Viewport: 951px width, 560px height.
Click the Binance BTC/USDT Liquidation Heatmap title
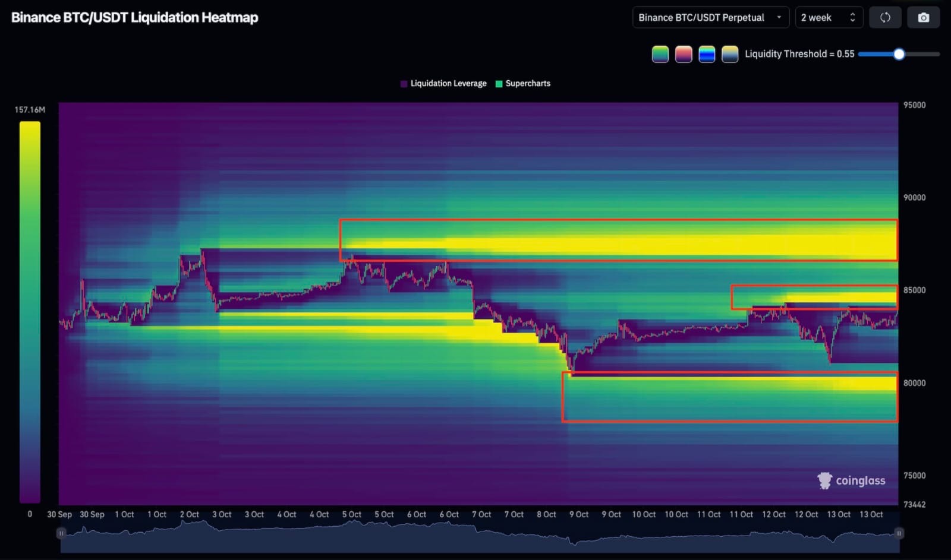click(135, 18)
